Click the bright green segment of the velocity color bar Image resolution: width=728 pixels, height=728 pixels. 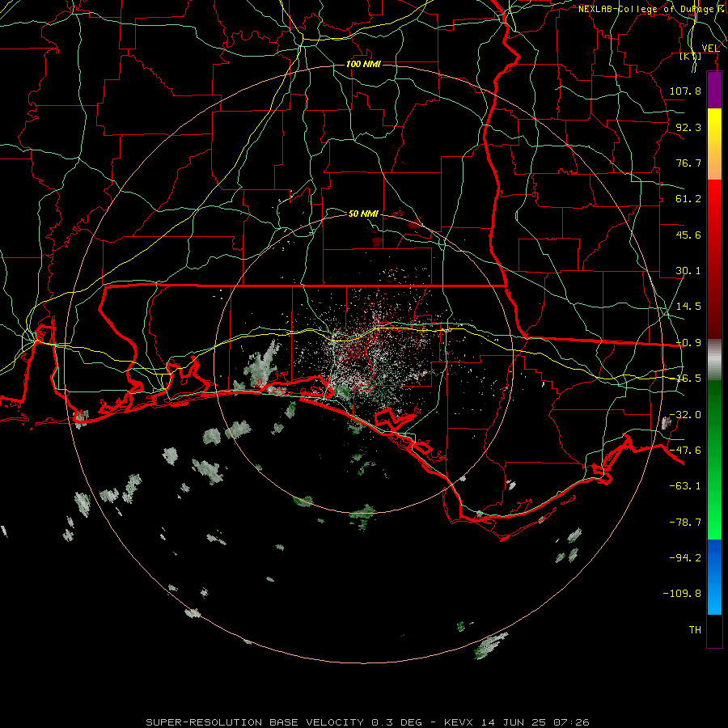tap(714, 459)
